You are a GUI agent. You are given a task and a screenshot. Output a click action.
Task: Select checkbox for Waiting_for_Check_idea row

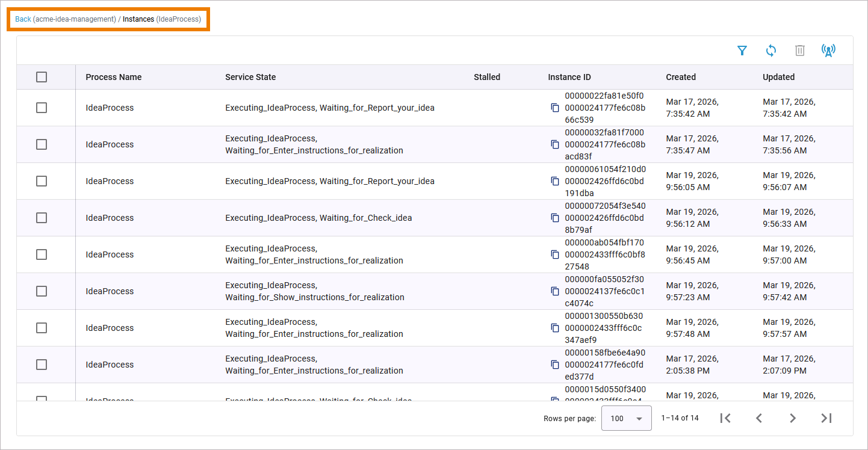click(42, 218)
